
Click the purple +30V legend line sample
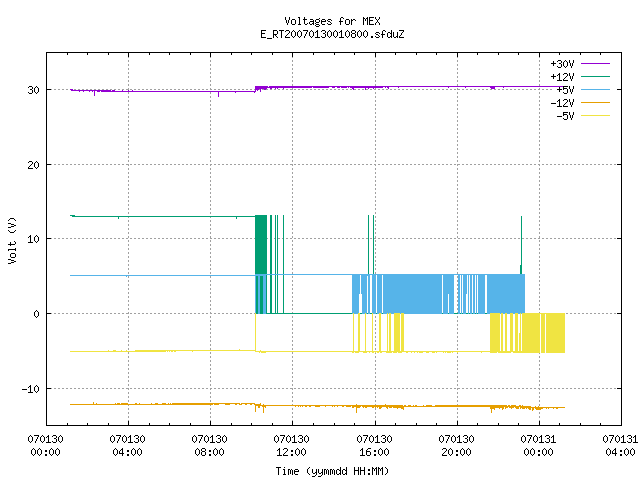pyautogui.click(x=595, y=64)
